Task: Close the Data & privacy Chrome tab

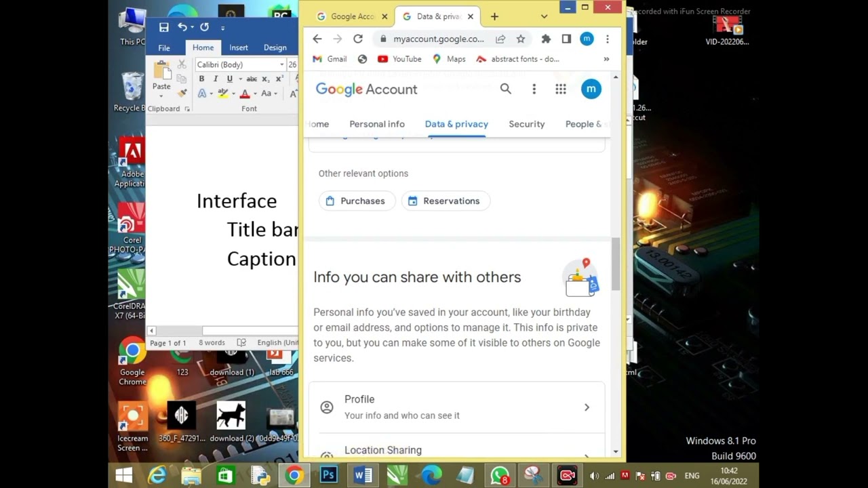Action: [x=471, y=16]
